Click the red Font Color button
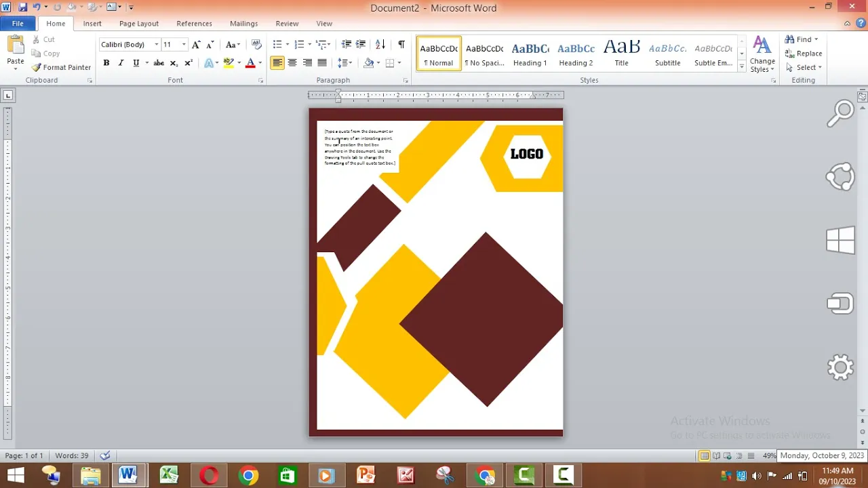Image resolution: width=868 pixels, height=488 pixels. [250, 63]
